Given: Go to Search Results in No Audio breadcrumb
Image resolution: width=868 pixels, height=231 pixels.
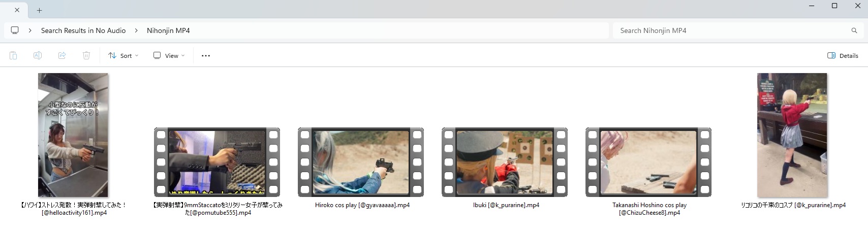Looking at the screenshot, I should tap(83, 30).
